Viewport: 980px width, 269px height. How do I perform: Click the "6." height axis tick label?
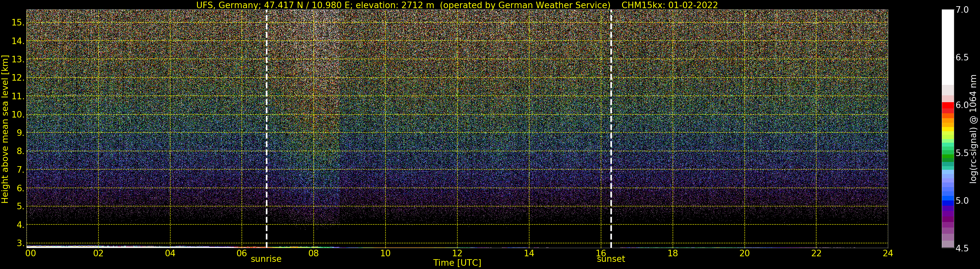(21, 188)
